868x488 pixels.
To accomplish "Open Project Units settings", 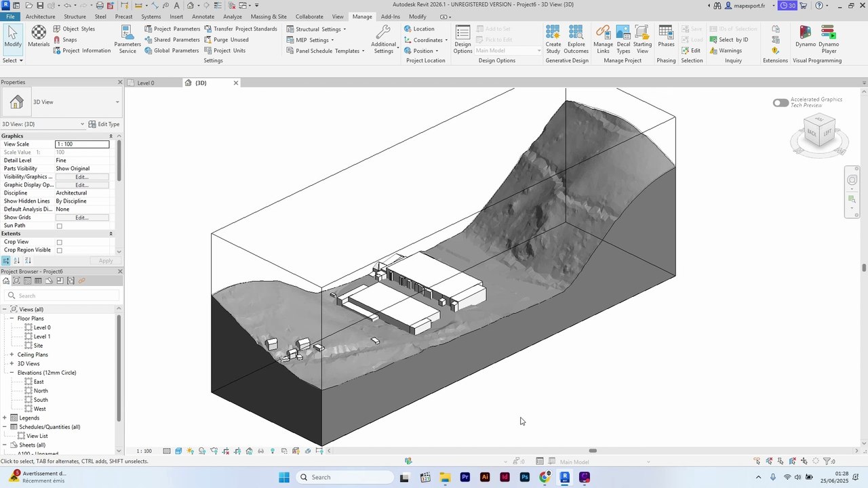I will (x=224, y=51).
